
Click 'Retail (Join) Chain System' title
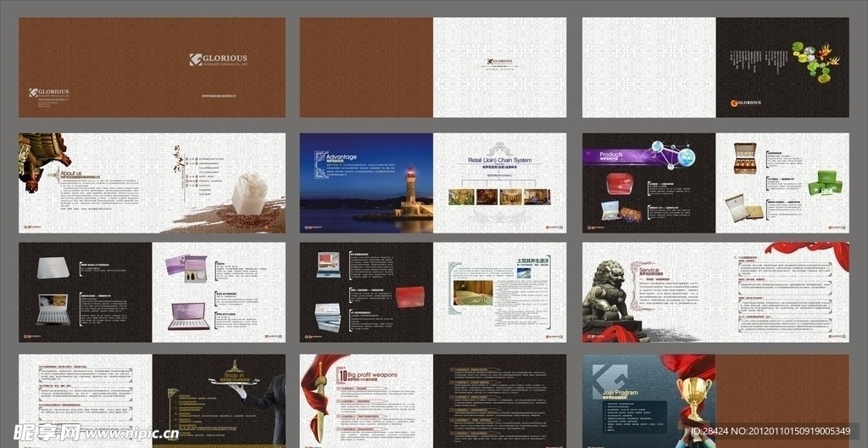[x=500, y=160]
